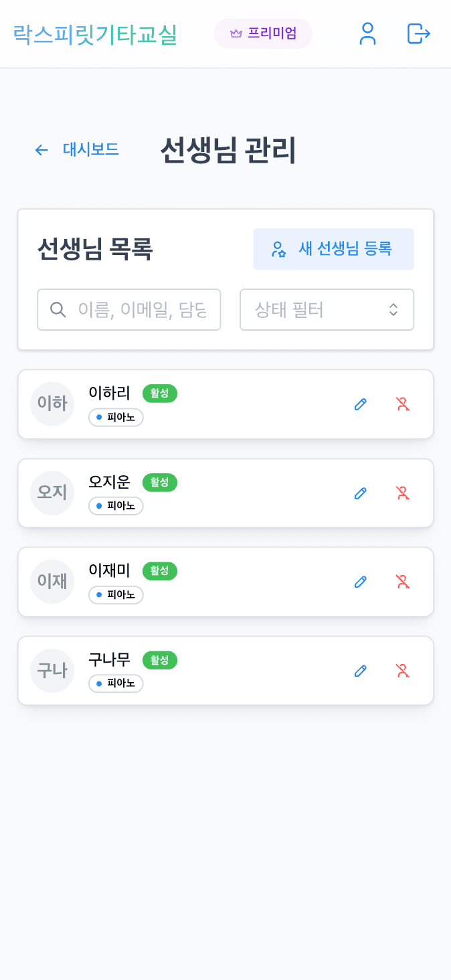Click the logout icon in top right

point(418,34)
